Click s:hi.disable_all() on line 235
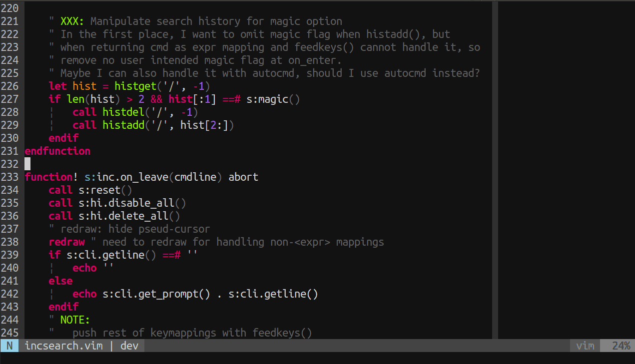635x364 pixels. 132,203
